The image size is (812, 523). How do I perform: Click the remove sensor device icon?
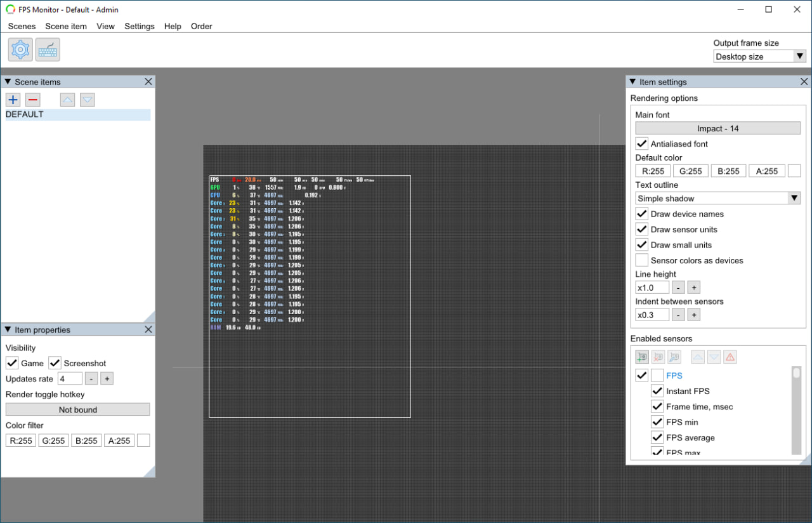point(658,357)
